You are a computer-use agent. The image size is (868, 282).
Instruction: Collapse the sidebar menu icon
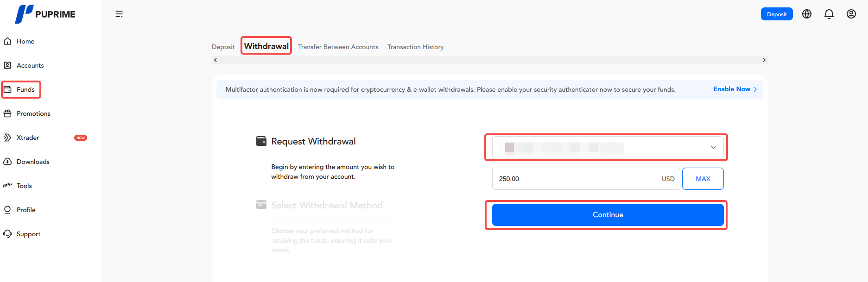pos(119,14)
